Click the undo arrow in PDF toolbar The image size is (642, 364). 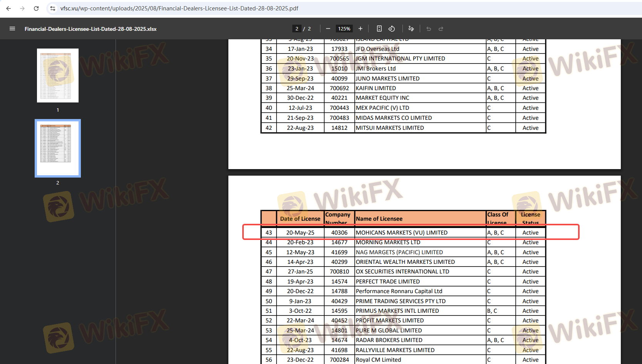pyautogui.click(x=429, y=29)
